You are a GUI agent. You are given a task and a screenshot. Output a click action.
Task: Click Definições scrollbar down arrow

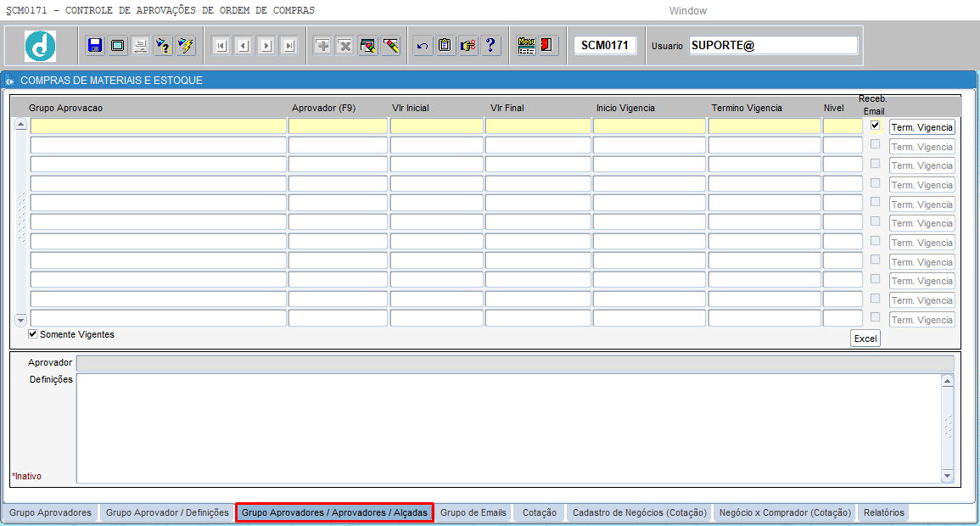pyautogui.click(x=948, y=476)
